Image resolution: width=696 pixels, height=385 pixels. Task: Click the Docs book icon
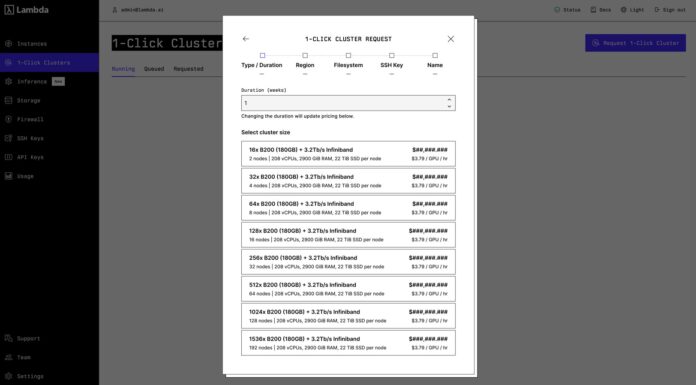[x=593, y=9]
